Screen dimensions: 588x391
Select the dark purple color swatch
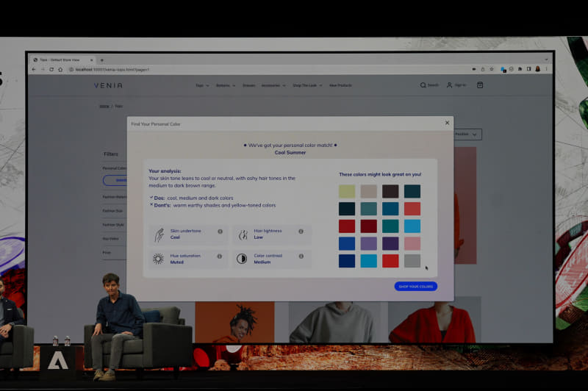(x=390, y=244)
